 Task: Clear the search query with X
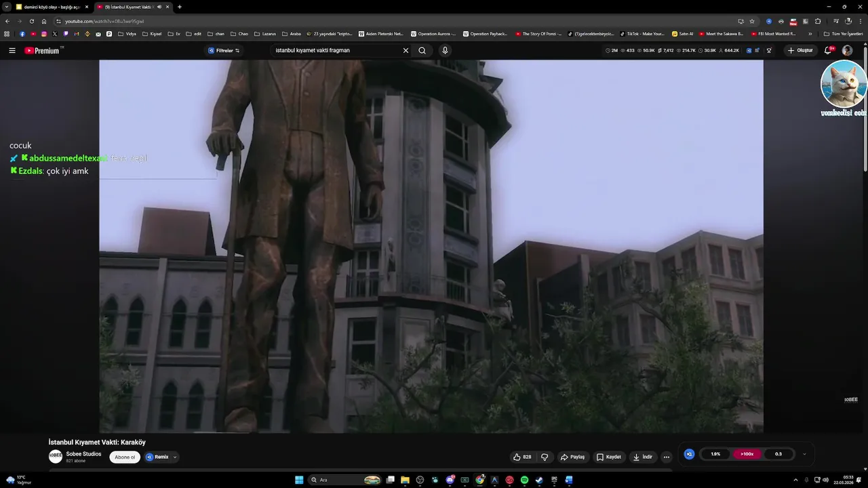coord(406,50)
